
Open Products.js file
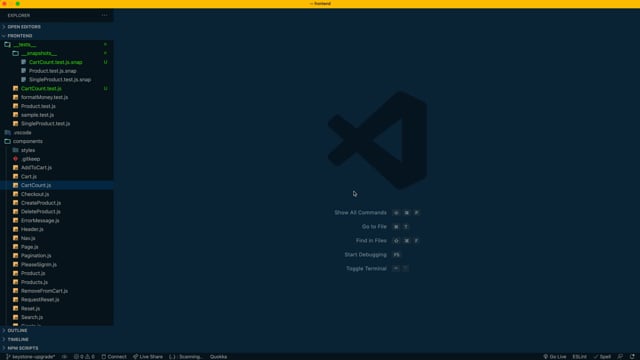coord(57,282)
